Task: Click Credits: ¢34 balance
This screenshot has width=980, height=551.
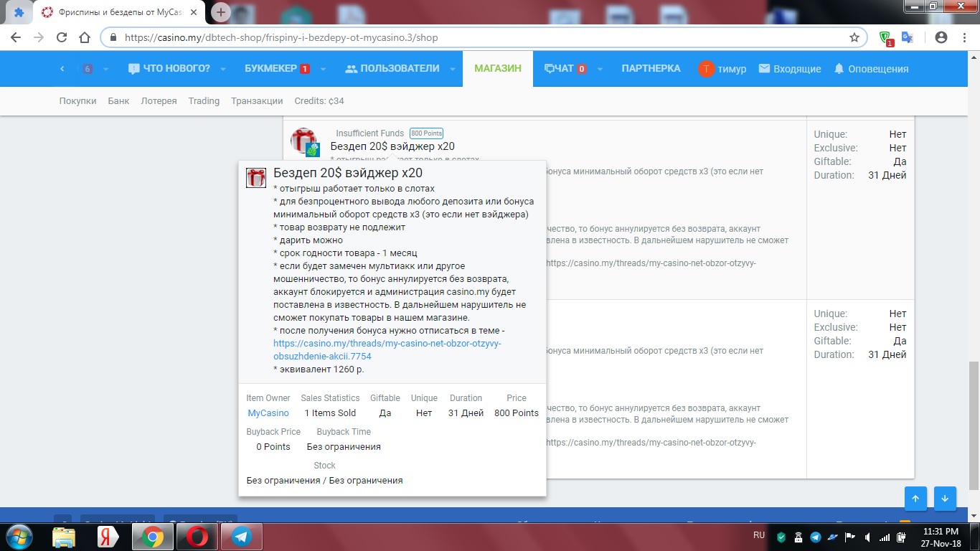Action: [x=319, y=101]
